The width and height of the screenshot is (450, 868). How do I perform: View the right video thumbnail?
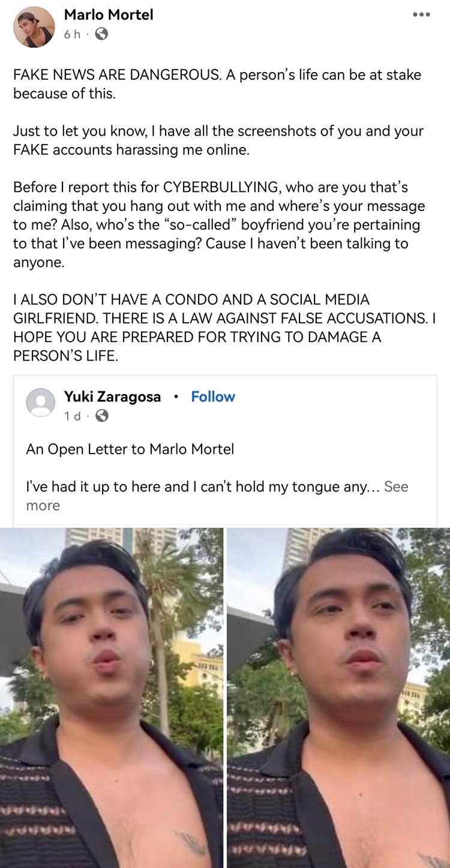(x=337, y=696)
